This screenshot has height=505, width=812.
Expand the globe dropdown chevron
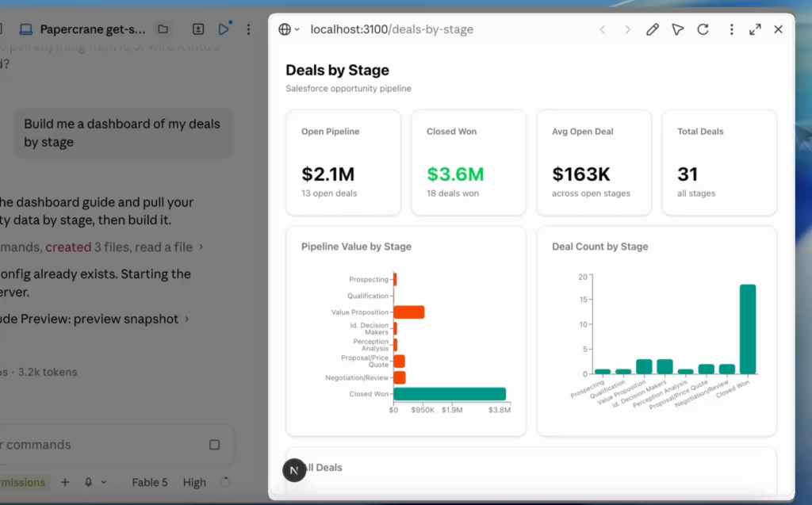point(297,29)
